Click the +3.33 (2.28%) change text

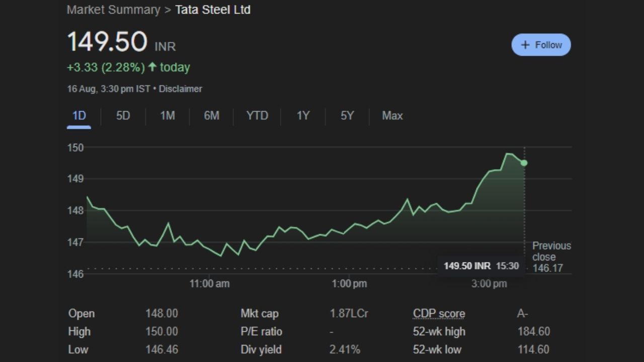(x=106, y=67)
